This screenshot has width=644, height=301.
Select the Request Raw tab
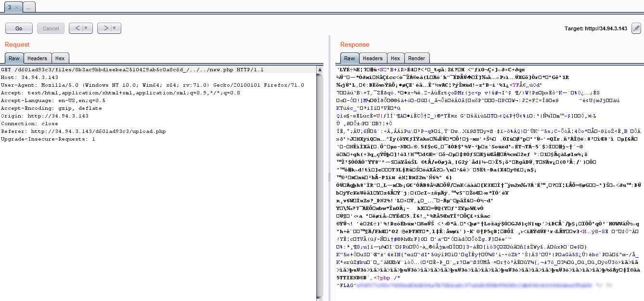pos(14,58)
